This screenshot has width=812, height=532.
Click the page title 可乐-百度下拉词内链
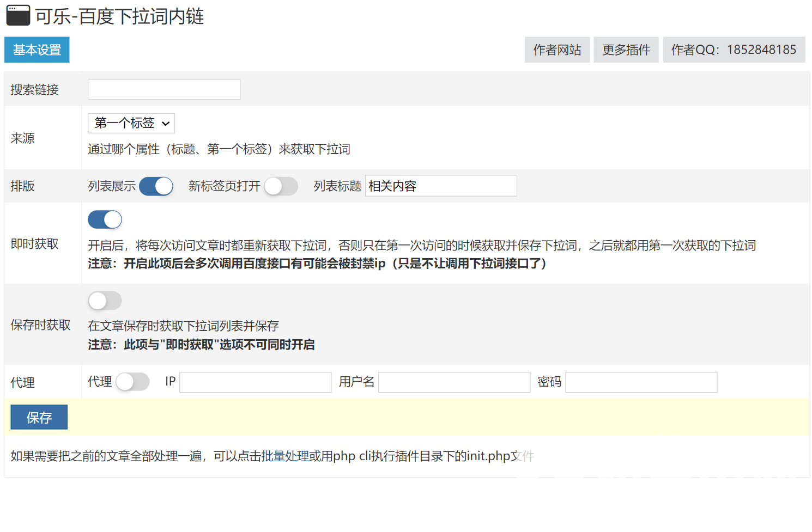point(119,16)
